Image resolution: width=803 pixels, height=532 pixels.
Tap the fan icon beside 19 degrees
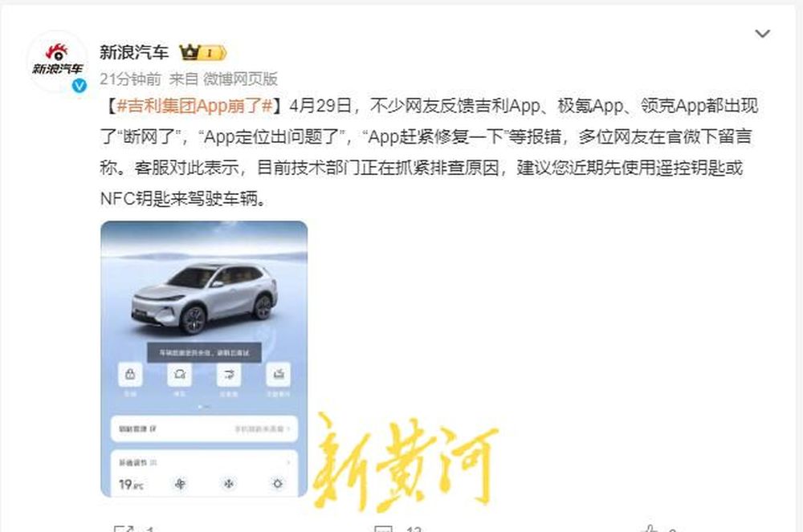pyautogui.click(x=180, y=483)
